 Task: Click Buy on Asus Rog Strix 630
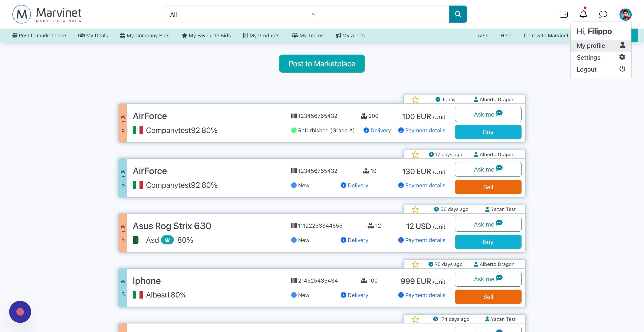click(x=488, y=242)
